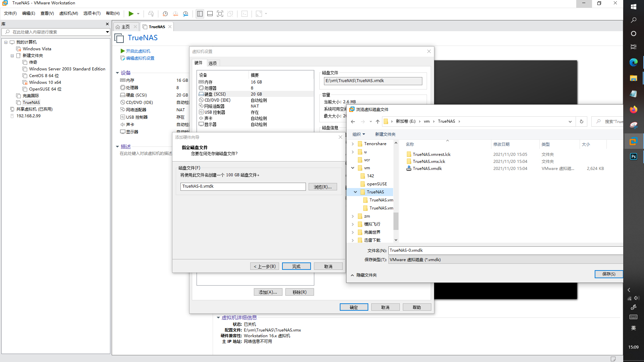Click 确定 in VM settings dialog
Viewport: 644px width, 362px height.
354,307
